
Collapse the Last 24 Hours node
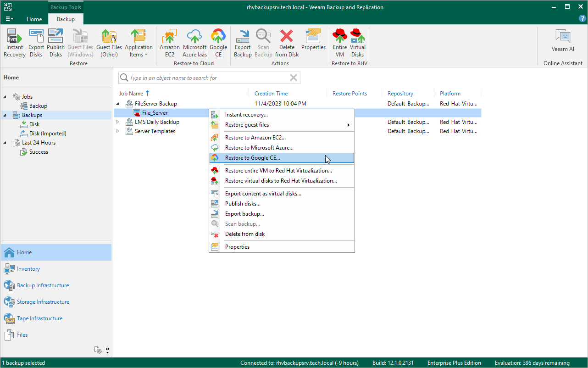tap(5, 143)
